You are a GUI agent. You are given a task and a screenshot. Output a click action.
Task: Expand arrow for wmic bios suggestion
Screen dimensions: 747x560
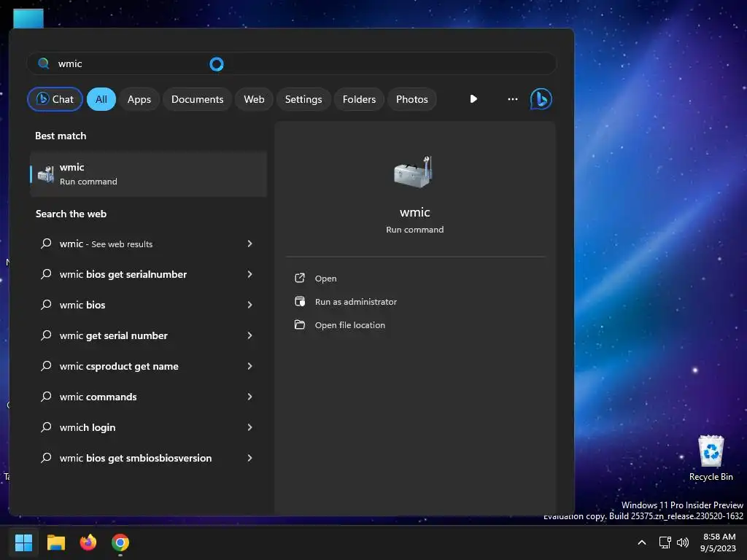tap(249, 305)
